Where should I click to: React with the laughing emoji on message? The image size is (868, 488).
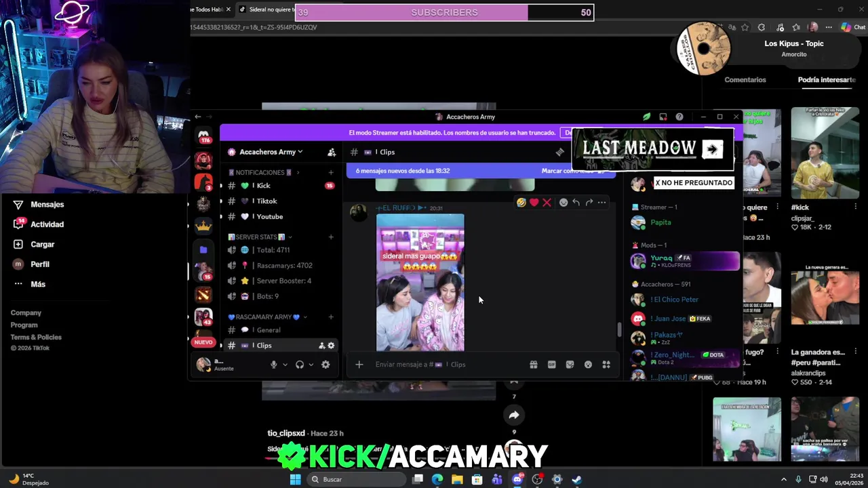click(521, 203)
